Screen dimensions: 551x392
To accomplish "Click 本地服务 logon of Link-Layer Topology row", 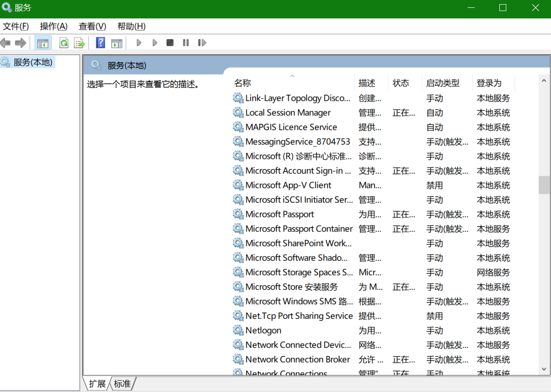I will (493, 98).
